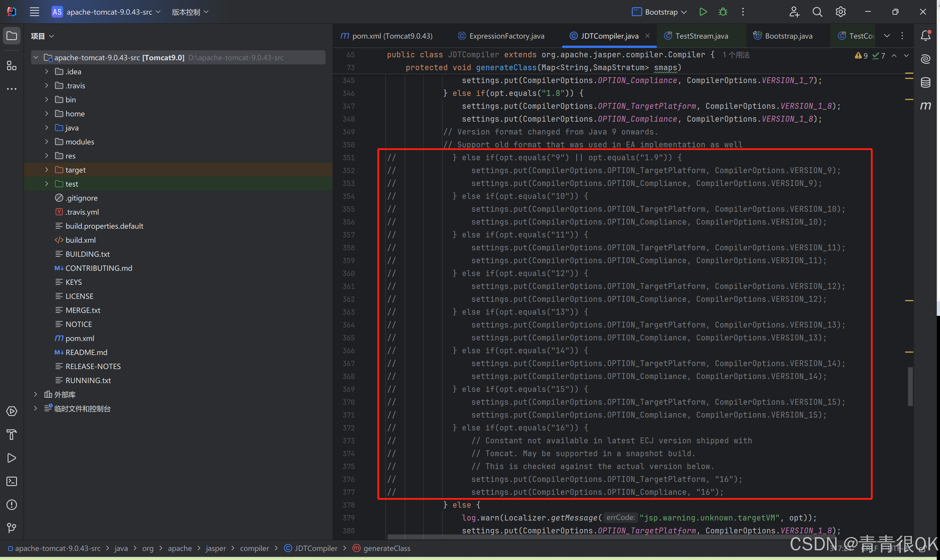Open the 版本控制 dropdown menu
Image resolution: width=940 pixels, height=560 pixels.
click(x=190, y=12)
